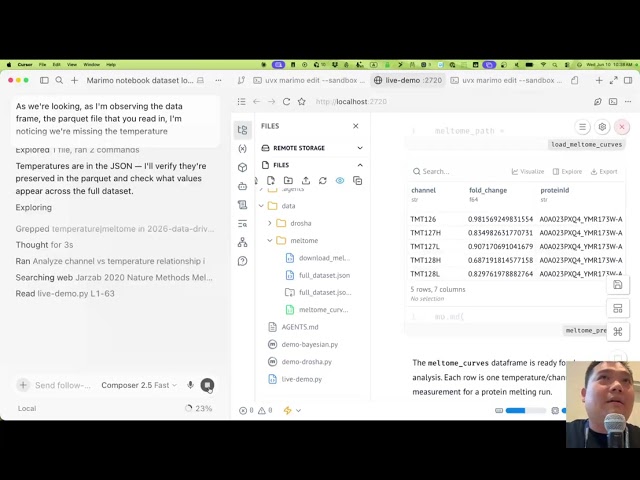This screenshot has height=480, width=640.
Task: Open the Composer 2.5 Fast model dropdown
Action: (139, 385)
